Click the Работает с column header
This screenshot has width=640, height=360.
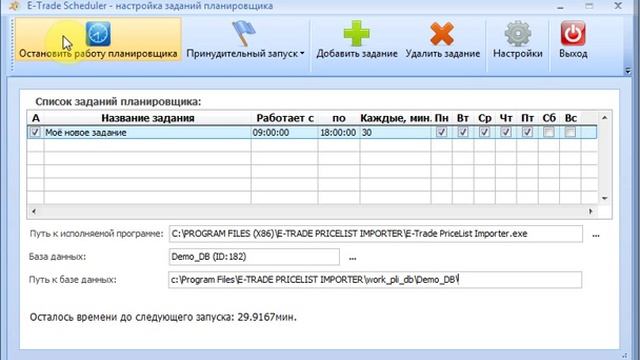(284, 118)
